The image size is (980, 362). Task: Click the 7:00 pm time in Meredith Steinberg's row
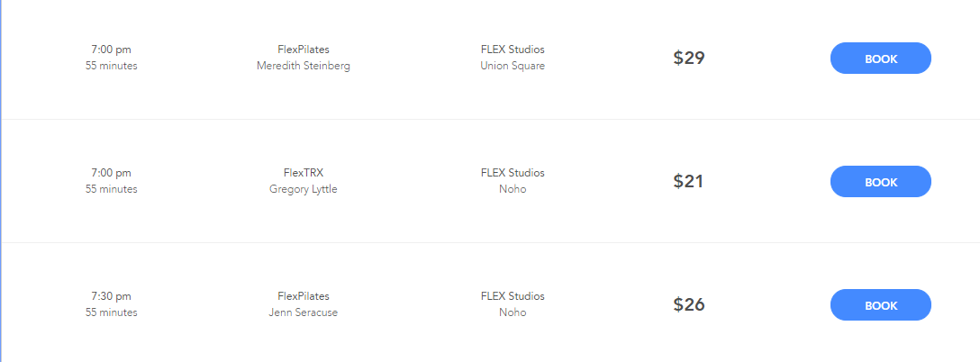112,50
